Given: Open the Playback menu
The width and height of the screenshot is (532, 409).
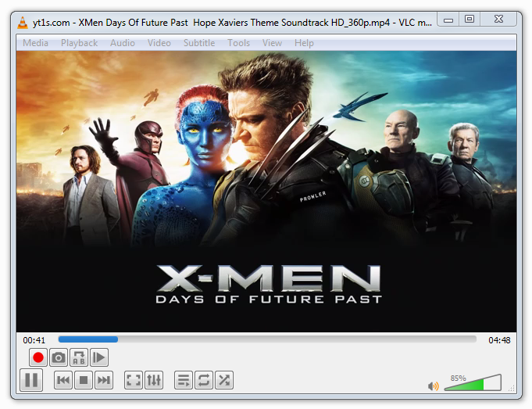Looking at the screenshot, I should [x=79, y=43].
